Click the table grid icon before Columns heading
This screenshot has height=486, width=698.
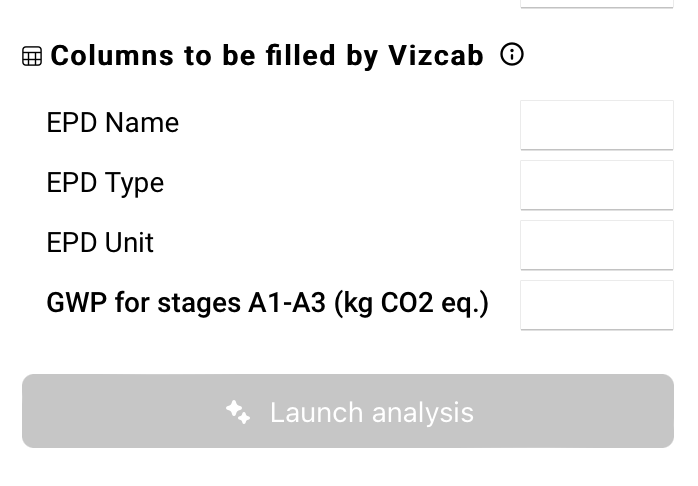tap(32, 57)
